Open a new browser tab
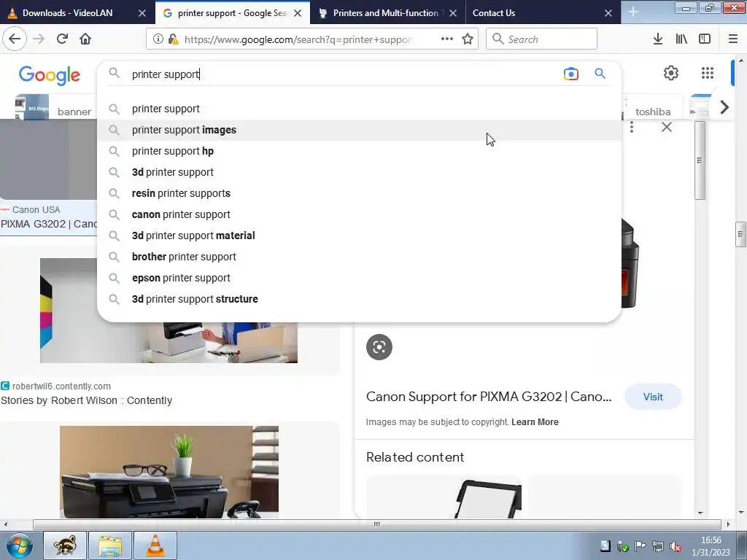 tap(633, 12)
